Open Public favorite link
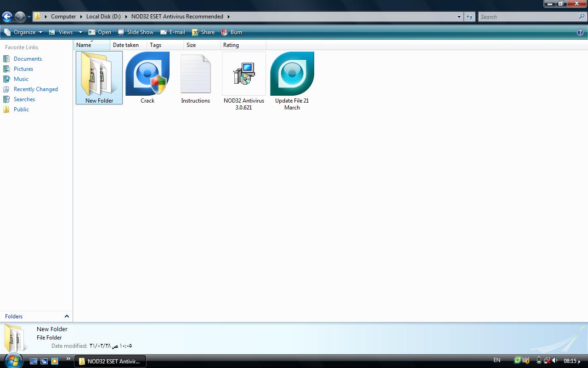This screenshot has width=588, height=368. [x=21, y=109]
